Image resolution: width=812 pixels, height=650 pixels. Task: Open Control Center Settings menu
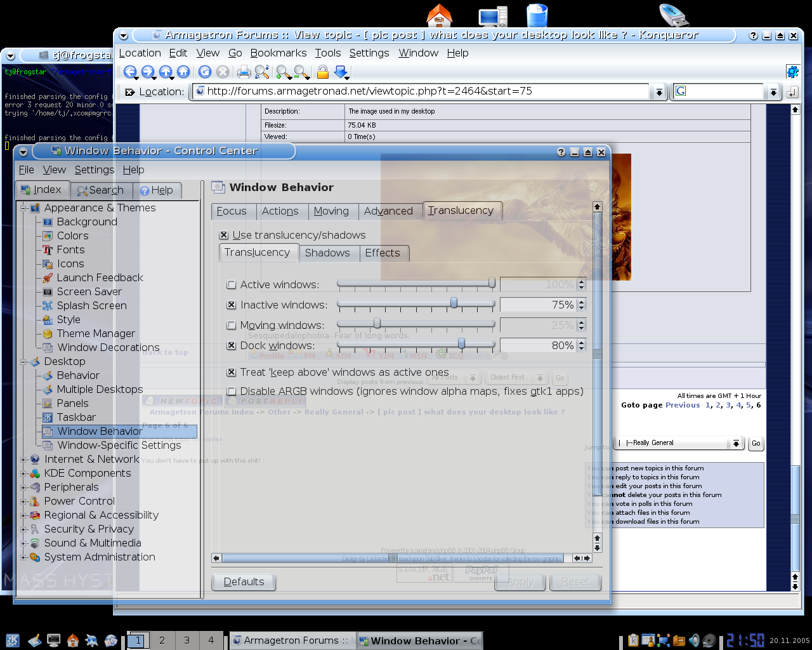point(95,170)
